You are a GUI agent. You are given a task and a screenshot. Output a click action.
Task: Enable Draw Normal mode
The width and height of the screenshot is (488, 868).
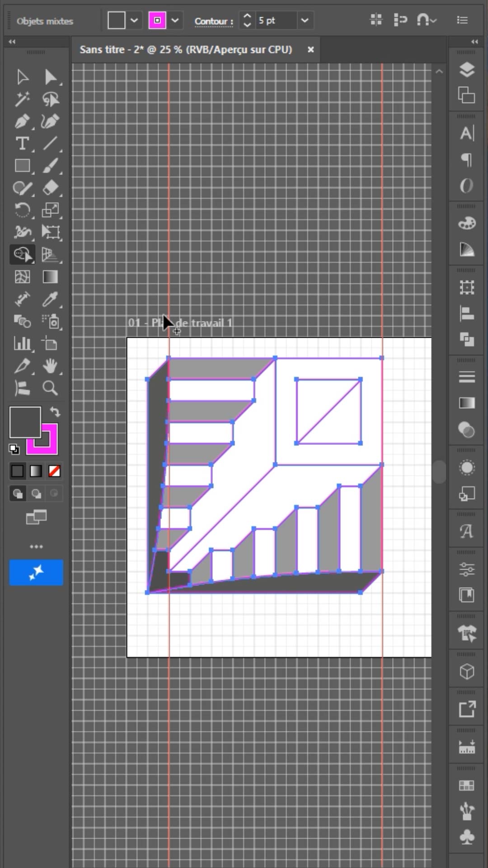[18, 493]
